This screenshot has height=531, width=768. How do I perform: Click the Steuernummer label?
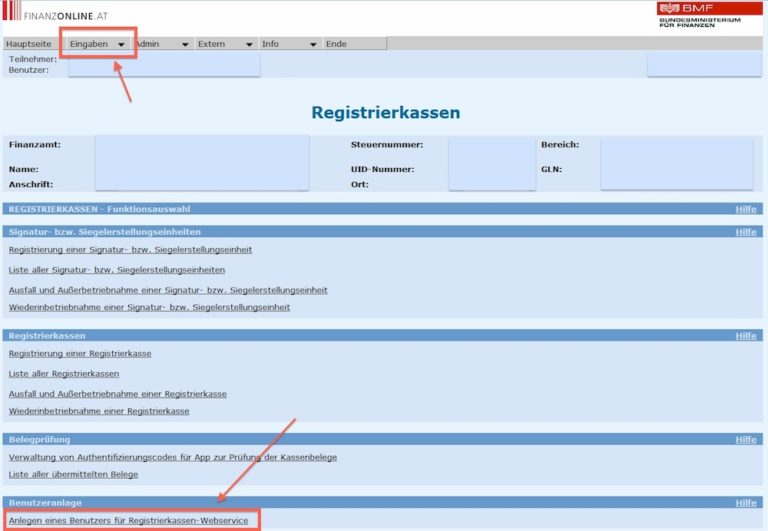click(387, 145)
